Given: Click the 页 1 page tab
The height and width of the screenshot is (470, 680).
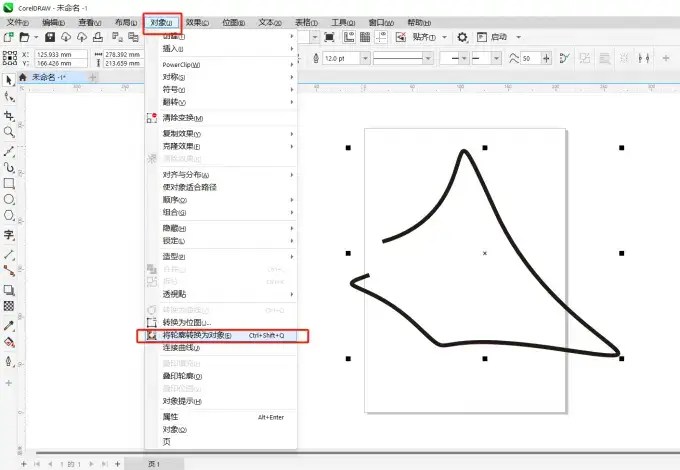Looking at the screenshot, I should click(154, 464).
